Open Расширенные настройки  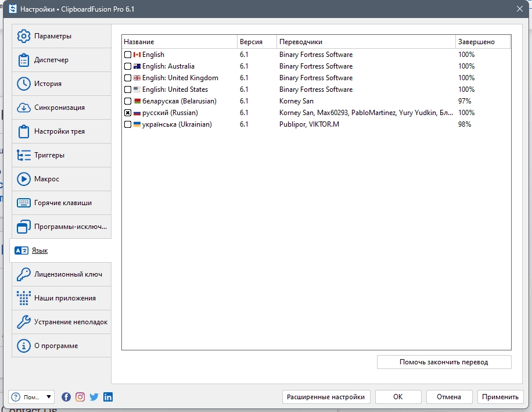(326, 397)
